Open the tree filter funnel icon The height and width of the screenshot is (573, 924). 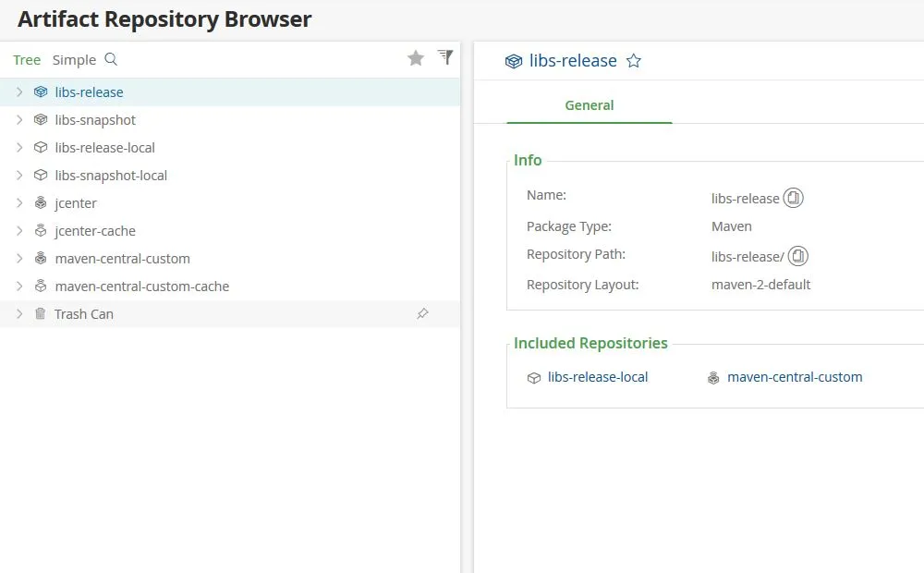coord(445,57)
